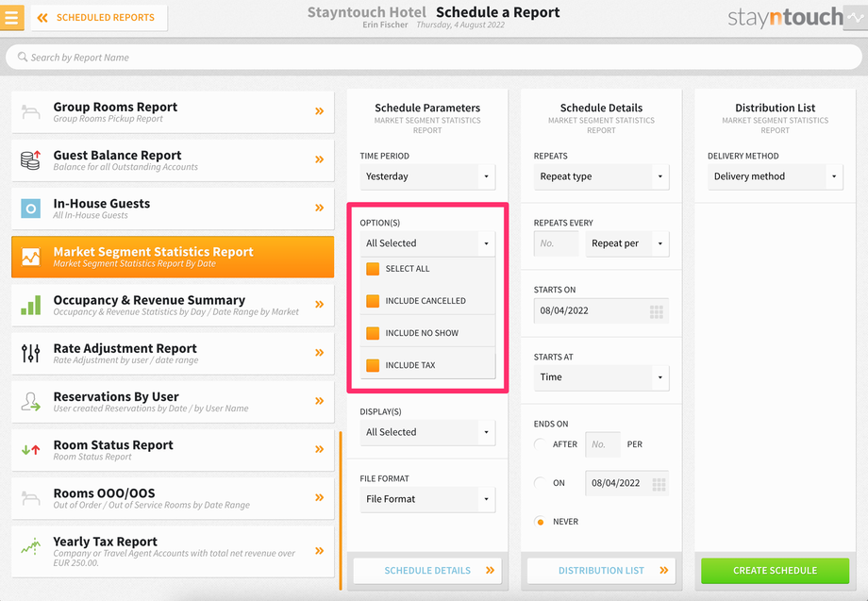
Task: Open the Time Period dropdown showing Yesterday
Action: pyautogui.click(x=427, y=176)
